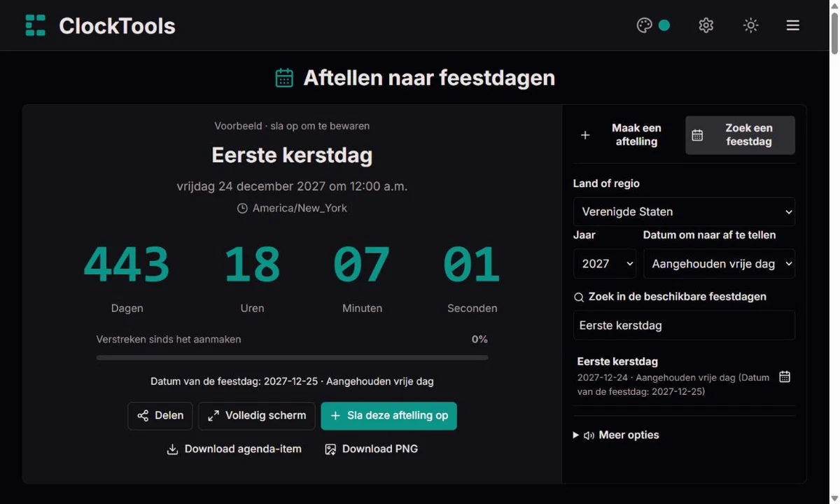The width and height of the screenshot is (840, 504).
Task: Open the Land of regio dropdown
Action: [684, 211]
